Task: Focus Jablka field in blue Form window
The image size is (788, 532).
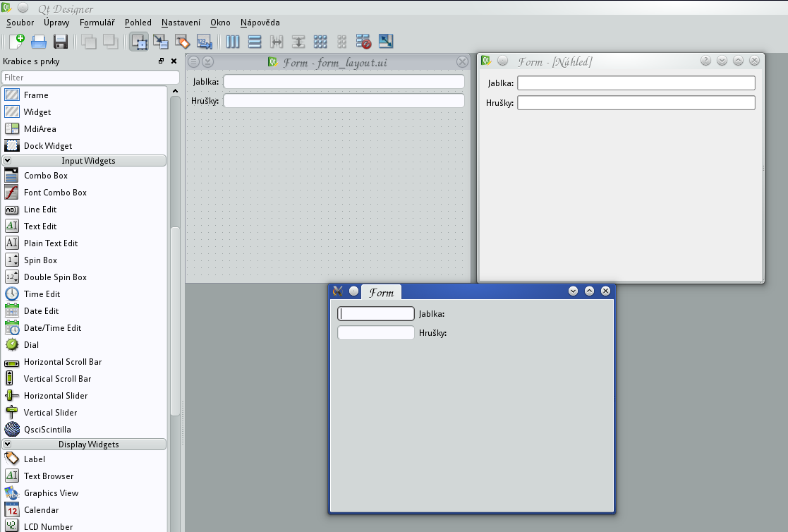Action: [376, 314]
